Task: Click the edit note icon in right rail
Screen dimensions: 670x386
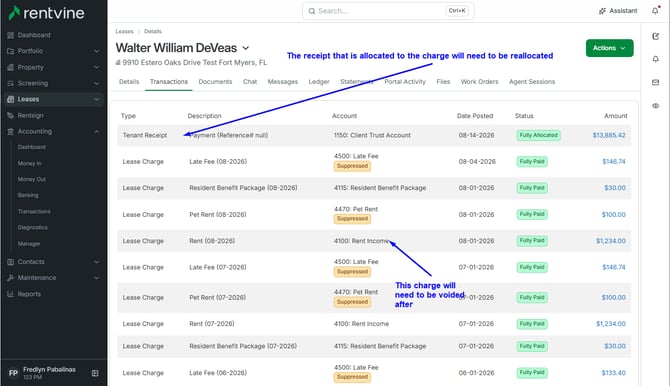Action: (x=655, y=36)
